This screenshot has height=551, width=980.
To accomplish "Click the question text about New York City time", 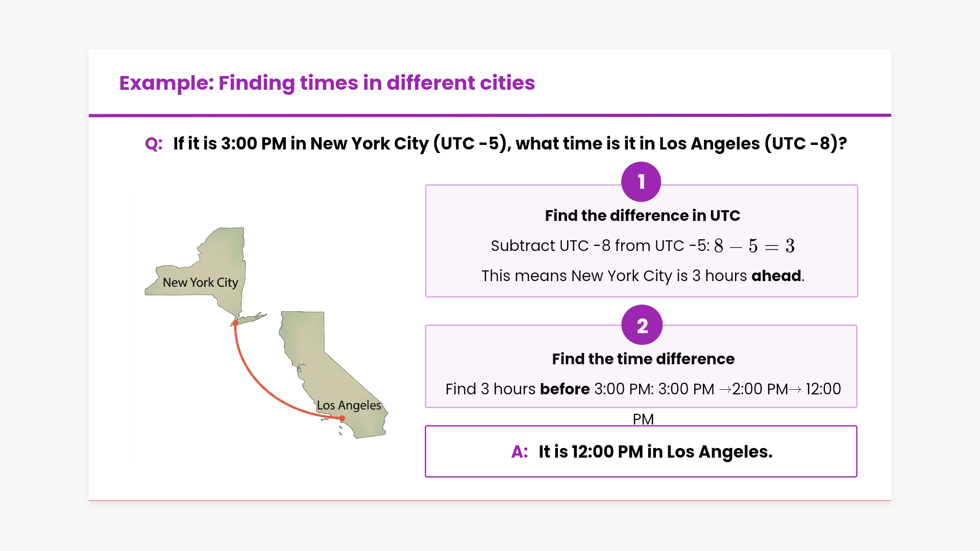I will (x=509, y=144).
